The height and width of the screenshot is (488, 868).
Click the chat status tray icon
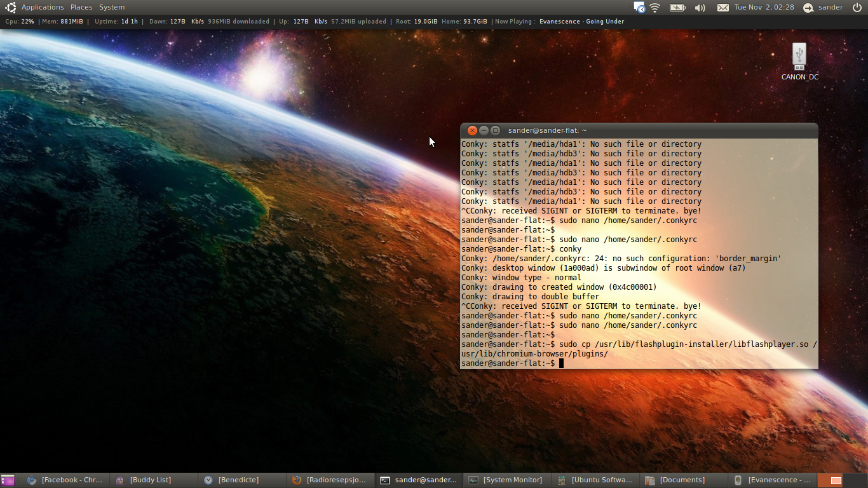click(639, 8)
